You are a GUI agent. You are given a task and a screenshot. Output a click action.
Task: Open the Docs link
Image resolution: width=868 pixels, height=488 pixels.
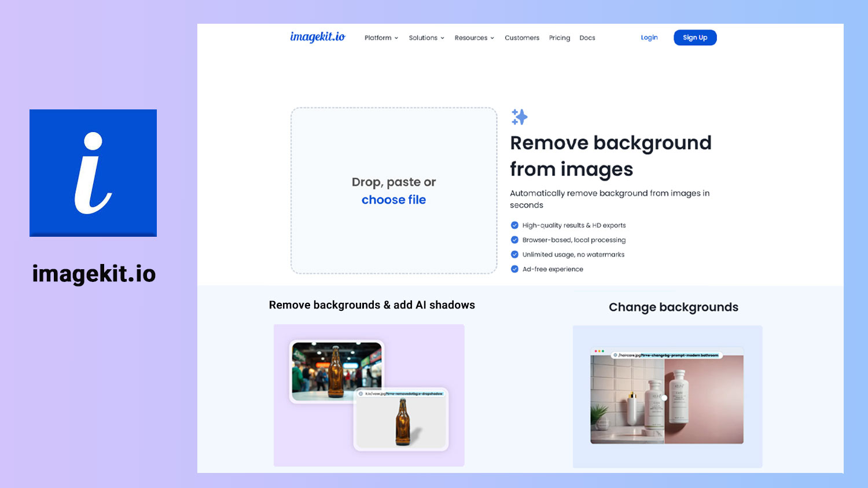tap(587, 38)
